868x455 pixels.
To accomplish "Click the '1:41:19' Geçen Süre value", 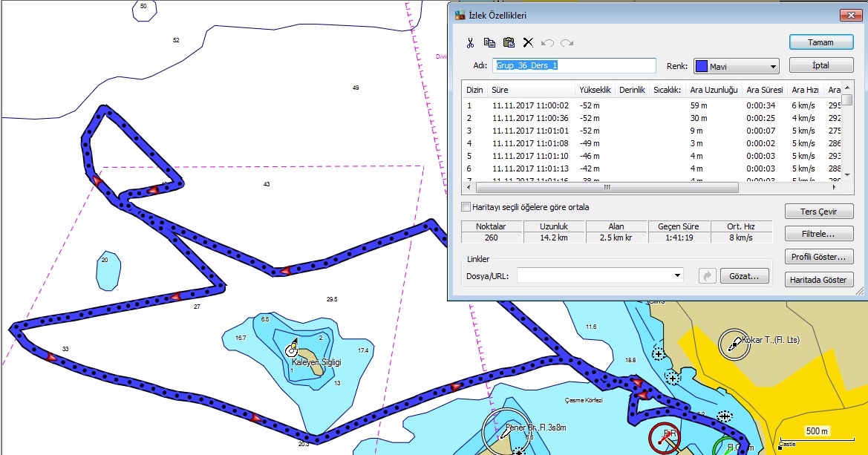I will tap(679, 238).
